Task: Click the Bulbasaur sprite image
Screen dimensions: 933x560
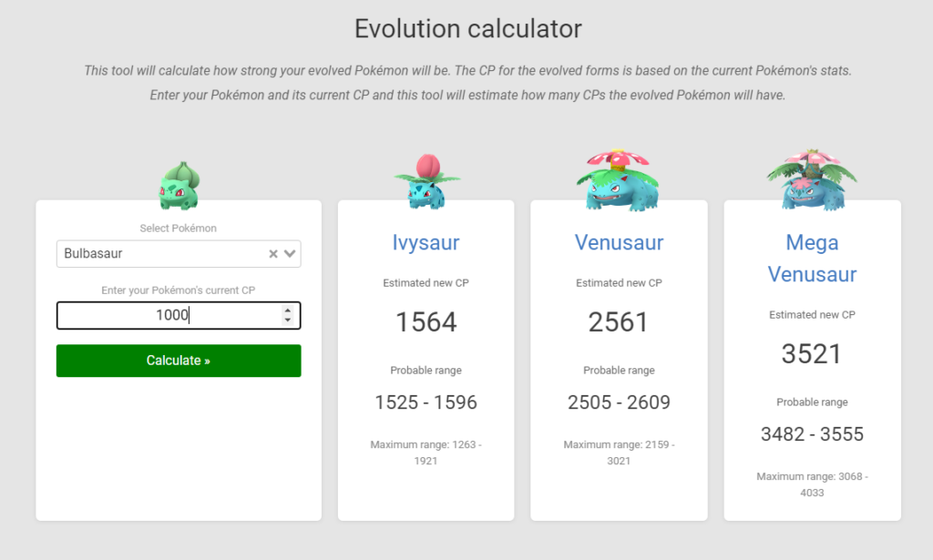Action: pyautogui.click(x=179, y=186)
